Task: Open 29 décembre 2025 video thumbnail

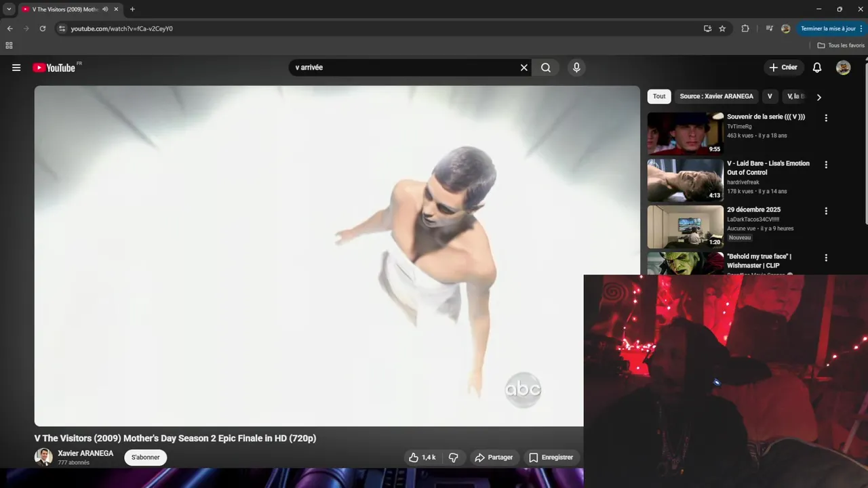Action: [x=686, y=226]
